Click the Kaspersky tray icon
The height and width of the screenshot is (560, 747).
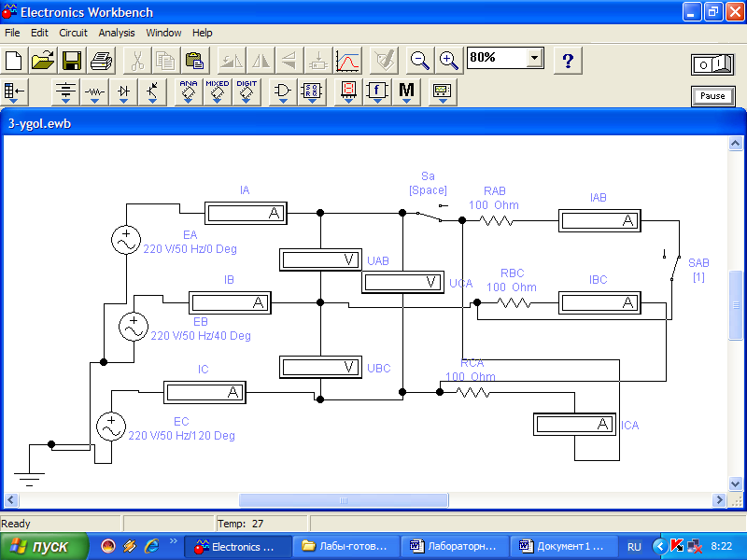click(676, 546)
